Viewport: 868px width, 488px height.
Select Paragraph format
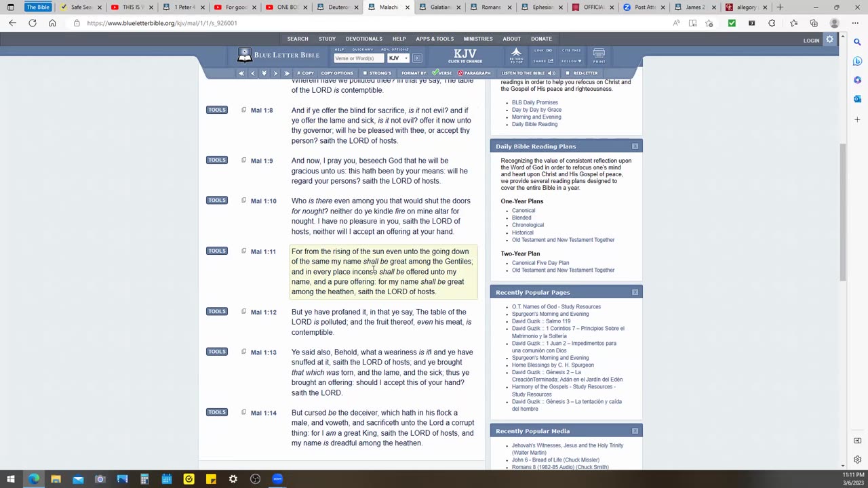click(x=474, y=73)
